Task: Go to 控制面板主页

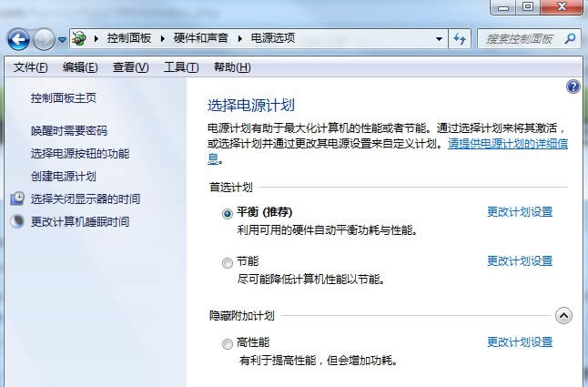Action: 64,98
